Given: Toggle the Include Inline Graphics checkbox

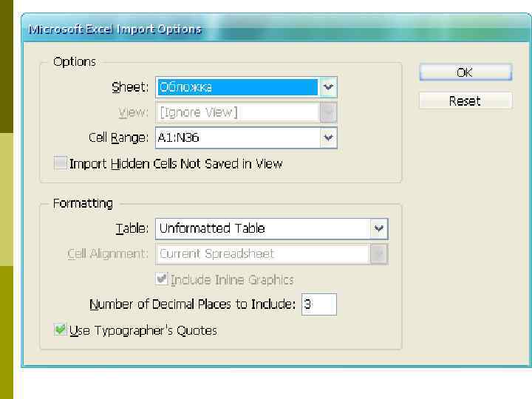Looking at the screenshot, I should click(162, 279).
